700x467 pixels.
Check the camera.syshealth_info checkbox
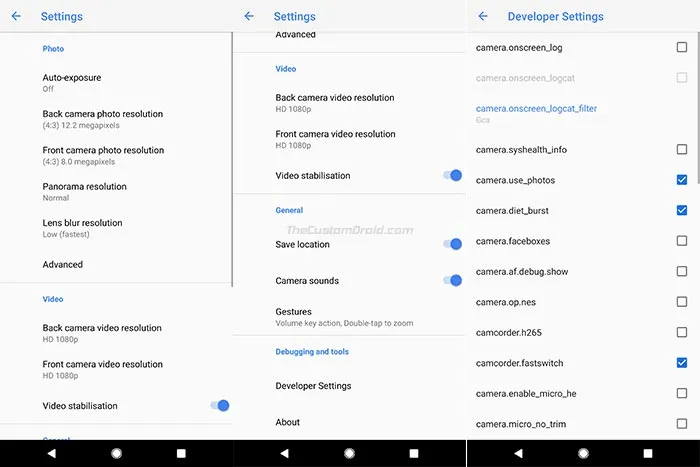682,149
